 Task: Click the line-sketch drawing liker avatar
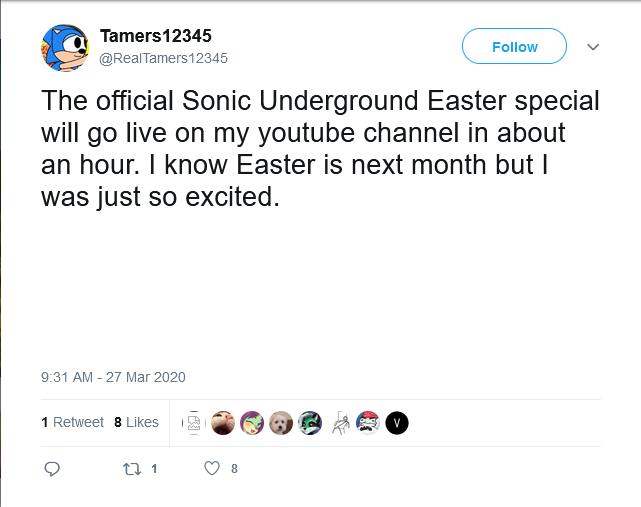coord(340,423)
